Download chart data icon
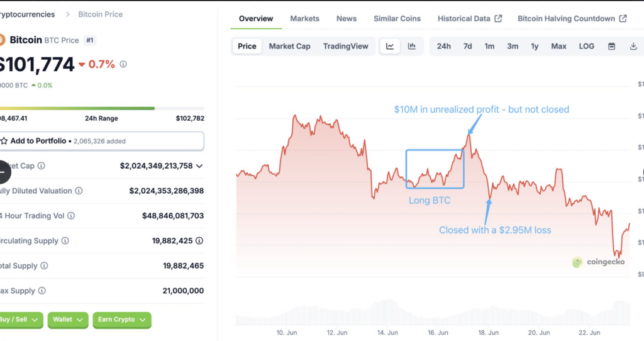Image resolution: width=644 pixels, height=341 pixels. tap(633, 46)
